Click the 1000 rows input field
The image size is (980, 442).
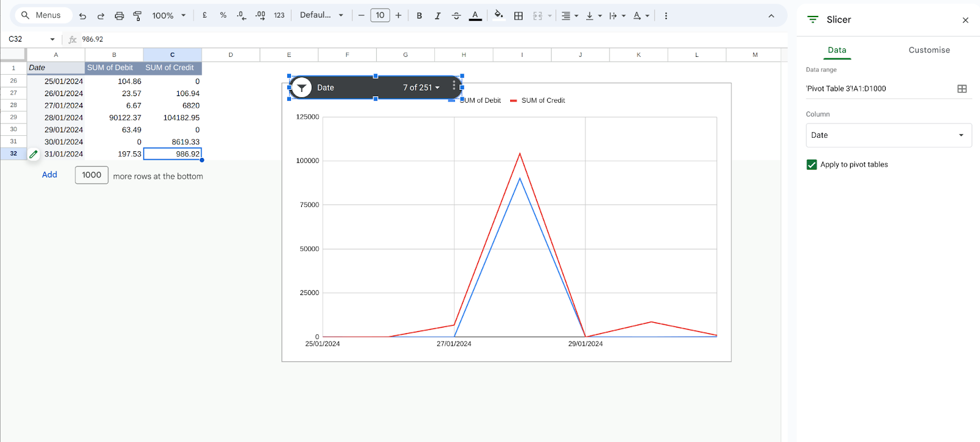tap(92, 175)
